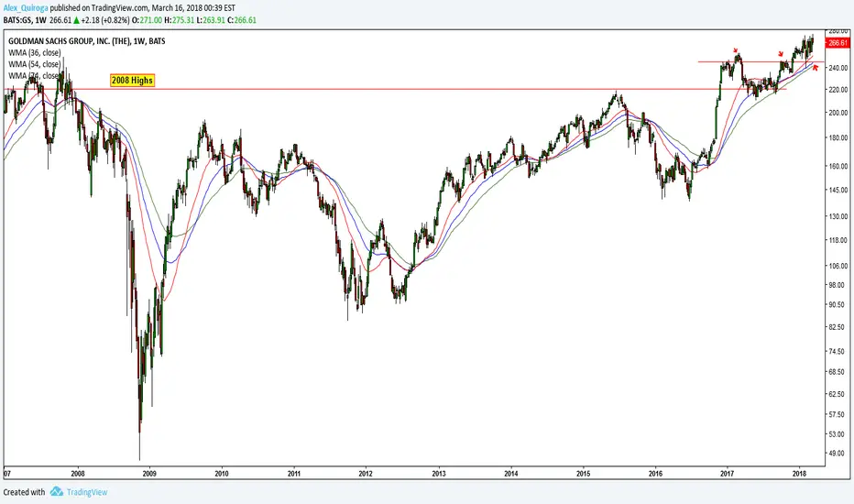Screen dimensions: 854x504
Task: Click the 180.00 price axis label
Action: (x=838, y=137)
